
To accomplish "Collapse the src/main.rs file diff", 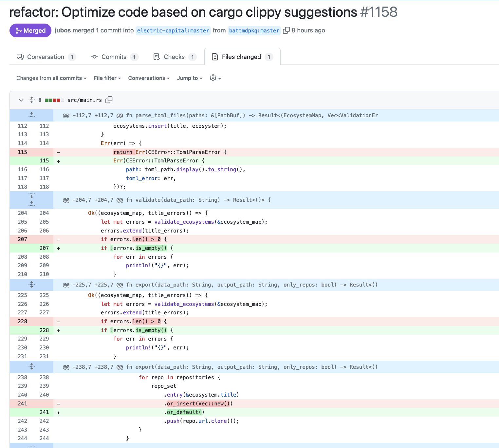I will click(21, 100).
